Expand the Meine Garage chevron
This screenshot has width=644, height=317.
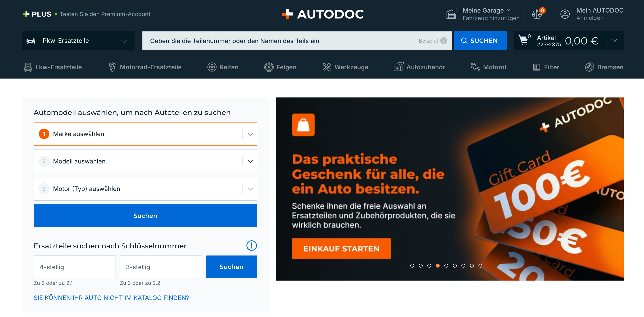tap(509, 10)
